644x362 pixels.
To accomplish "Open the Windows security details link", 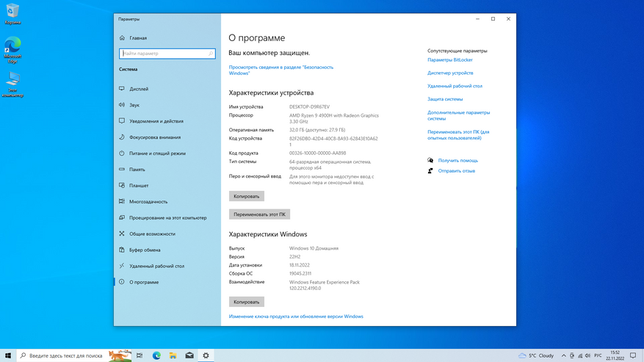I will tap(281, 70).
